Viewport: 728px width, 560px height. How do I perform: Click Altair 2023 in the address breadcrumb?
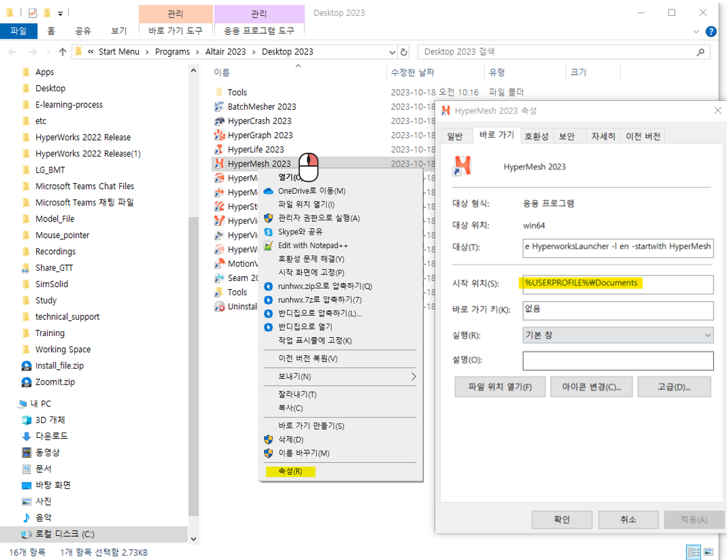click(225, 52)
